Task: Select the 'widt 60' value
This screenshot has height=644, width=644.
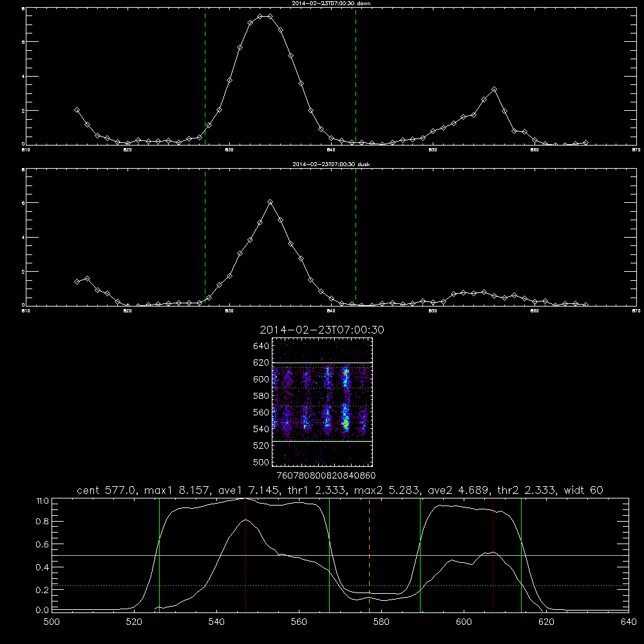Action: pyautogui.click(x=583, y=490)
